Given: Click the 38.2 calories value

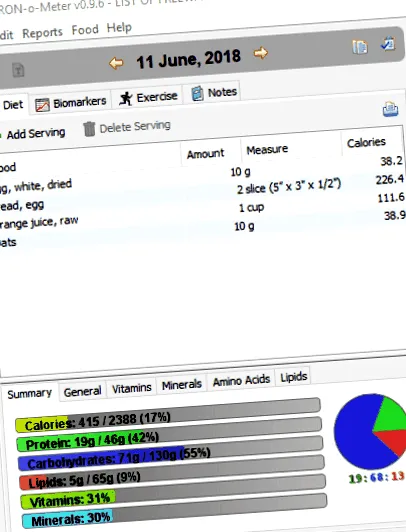Looking at the screenshot, I should click(391, 161).
